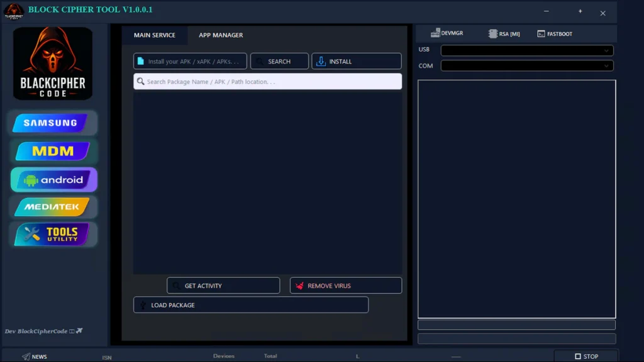Open the Android section from the sidebar
644x362 pixels.
point(54,180)
